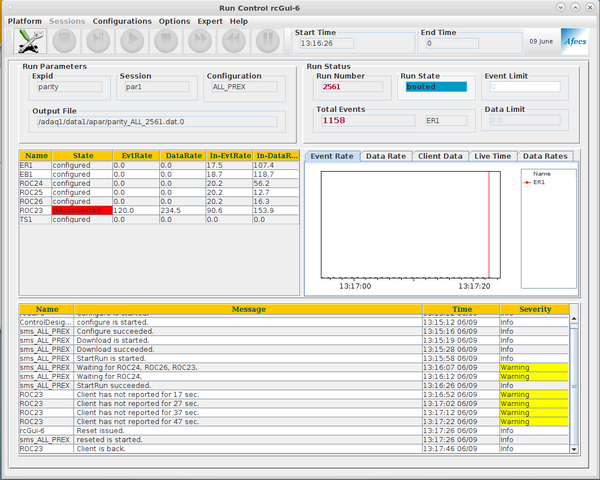Click the ER1 legend entry in chart

[535, 182]
